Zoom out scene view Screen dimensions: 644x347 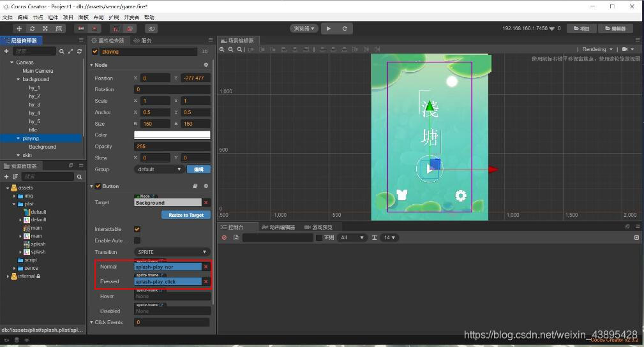click(x=231, y=49)
